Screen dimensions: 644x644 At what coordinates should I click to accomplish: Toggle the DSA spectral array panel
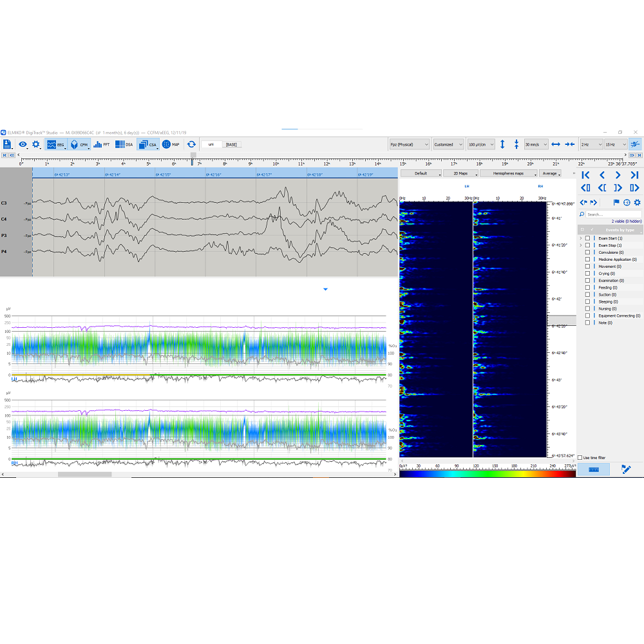[124, 145]
